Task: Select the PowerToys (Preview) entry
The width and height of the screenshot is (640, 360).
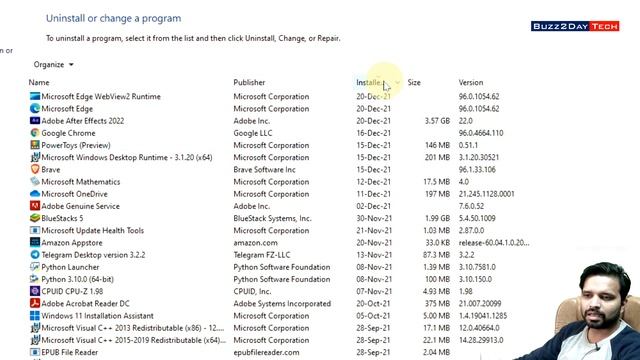Action: point(76,145)
